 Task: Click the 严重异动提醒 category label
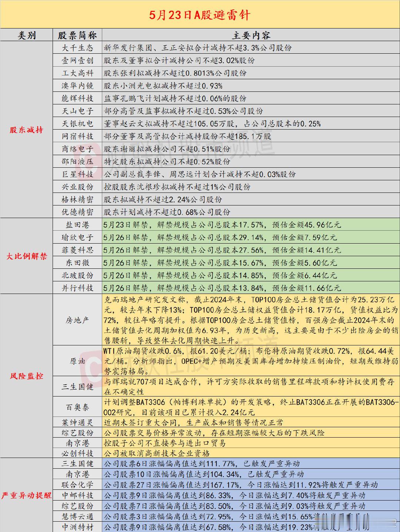pos(27,495)
